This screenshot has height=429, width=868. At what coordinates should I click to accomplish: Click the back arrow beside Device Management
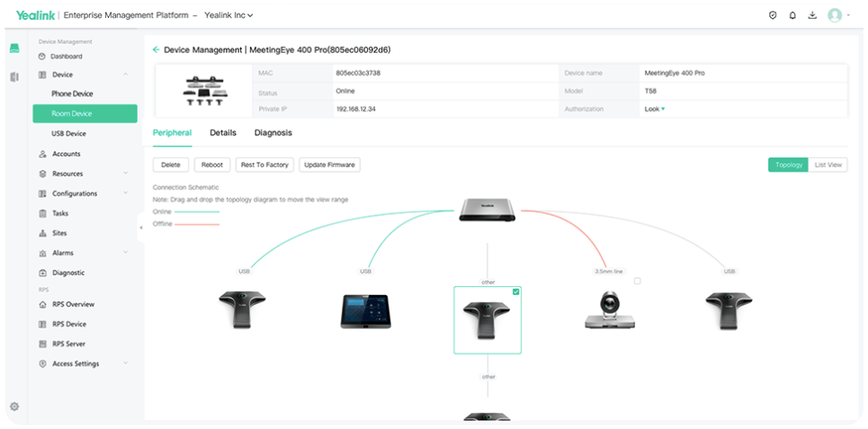coord(157,49)
